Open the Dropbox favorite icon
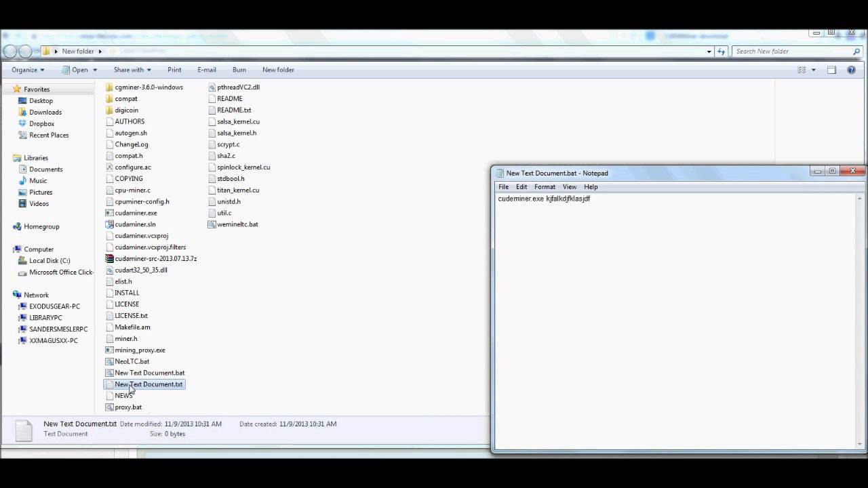The image size is (868, 488). coord(22,124)
